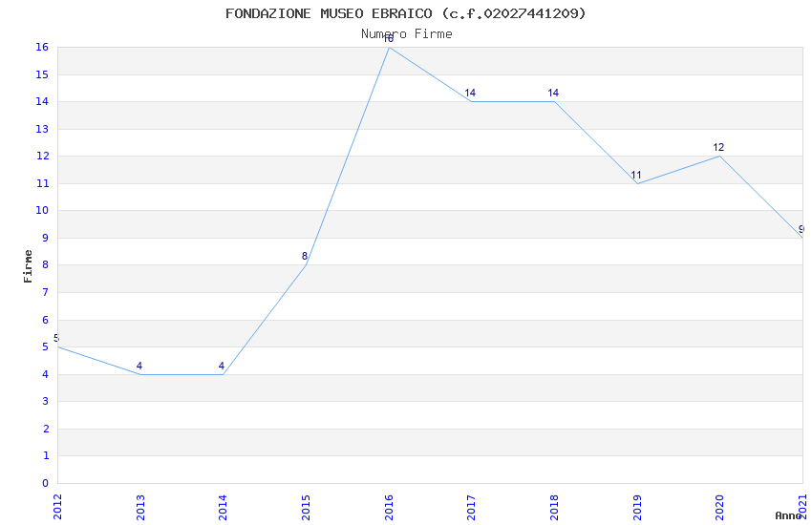Click the Anno x-axis title
Image resolution: width=812 pixels, height=525 pixels.
(788, 515)
